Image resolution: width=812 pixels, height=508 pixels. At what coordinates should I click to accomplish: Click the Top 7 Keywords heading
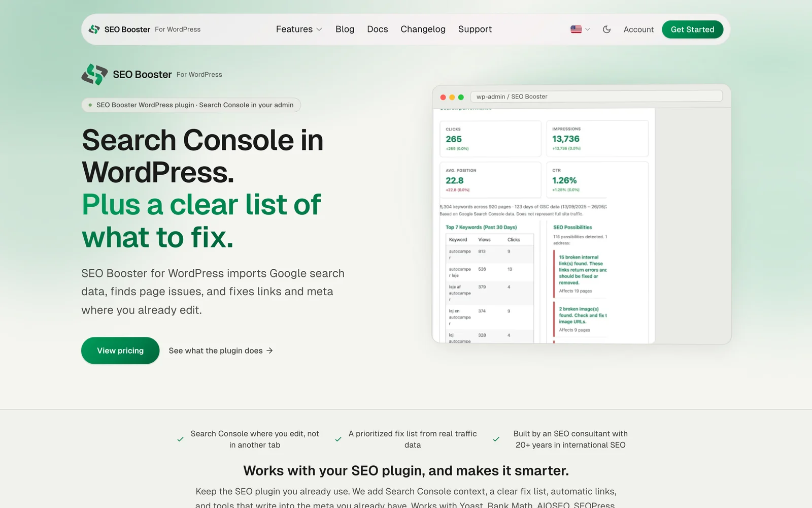tap(481, 227)
